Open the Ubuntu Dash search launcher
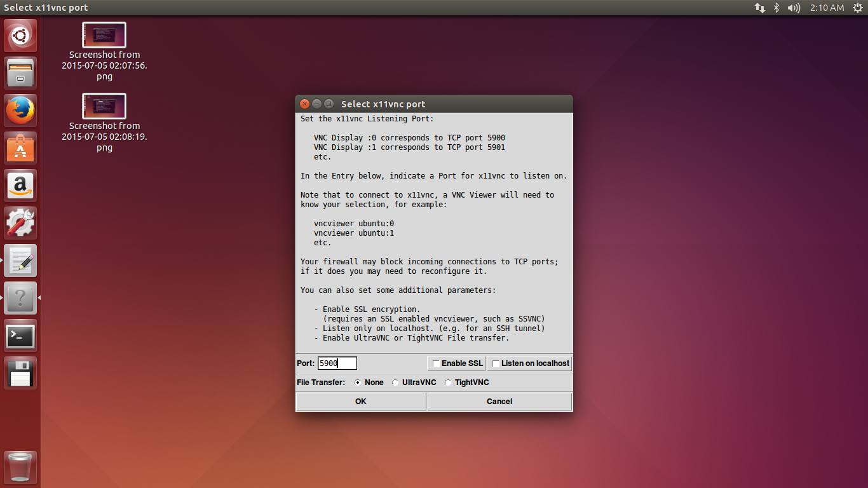The width and height of the screenshot is (868, 488). pyautogui.click(x=20, y=36)
